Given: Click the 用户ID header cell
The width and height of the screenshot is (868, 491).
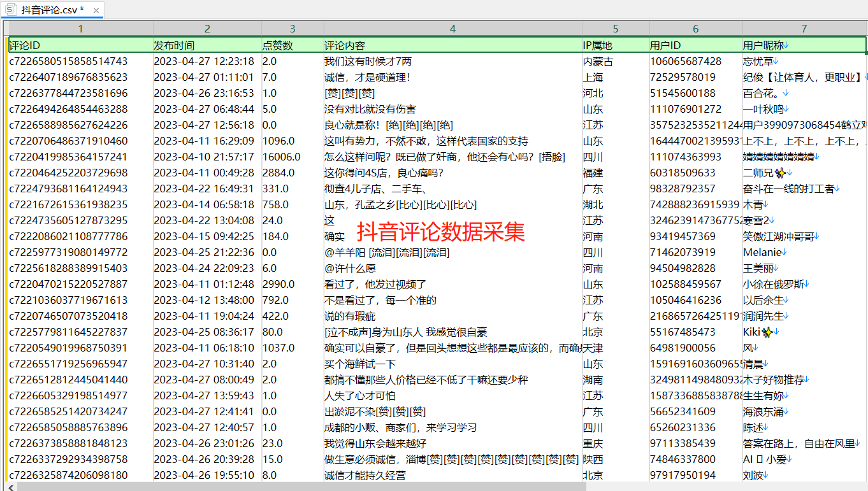Looking at the screenshot, I should (x=696, y=45).
